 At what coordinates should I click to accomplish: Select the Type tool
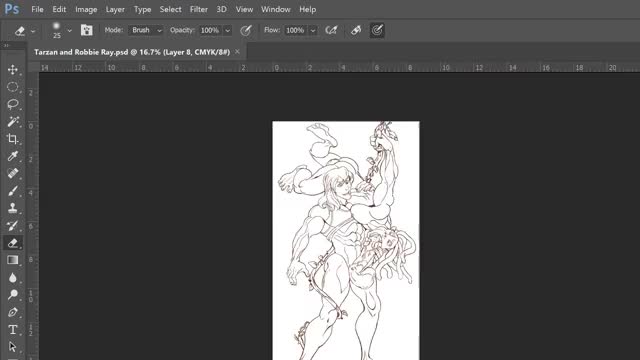click(x=13, y=329)
